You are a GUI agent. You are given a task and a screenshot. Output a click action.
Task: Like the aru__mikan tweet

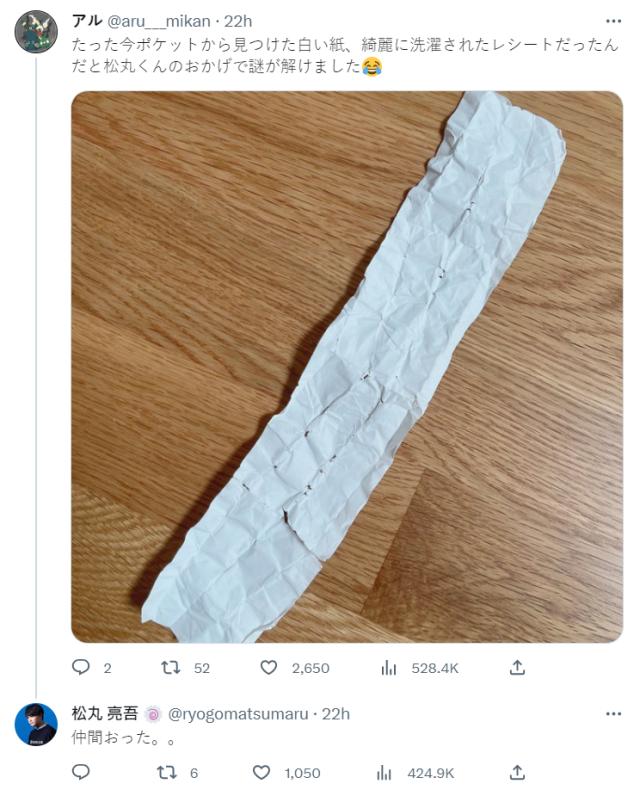(268, 668)
